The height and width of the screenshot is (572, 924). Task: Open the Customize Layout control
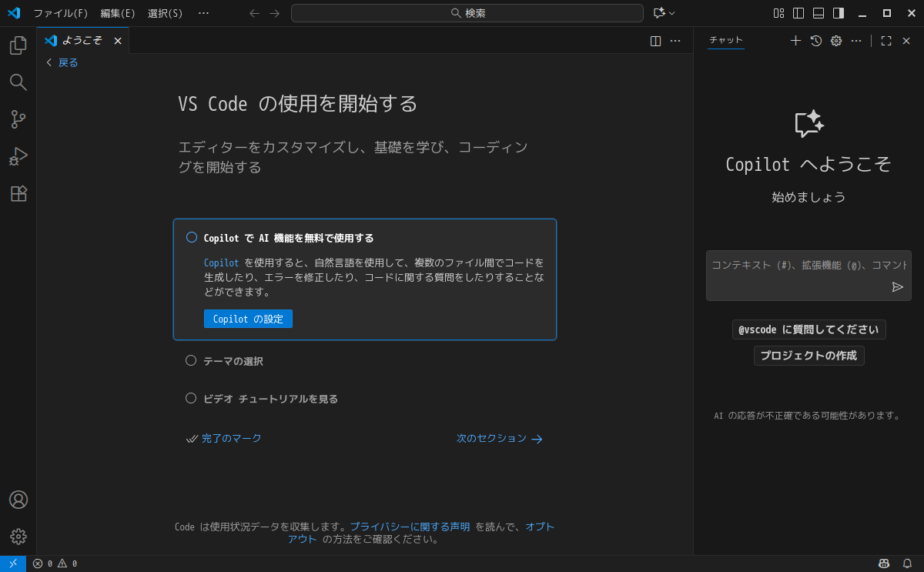778,13
